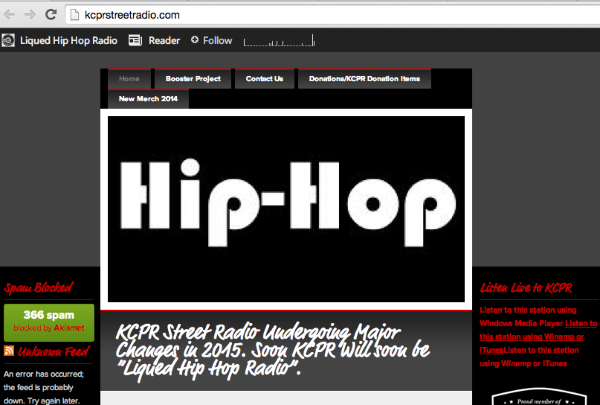The height and width of the screenshot is (405, 600).
Task: Click the 366 spam Akismet badge
Action: coord(49,322)
